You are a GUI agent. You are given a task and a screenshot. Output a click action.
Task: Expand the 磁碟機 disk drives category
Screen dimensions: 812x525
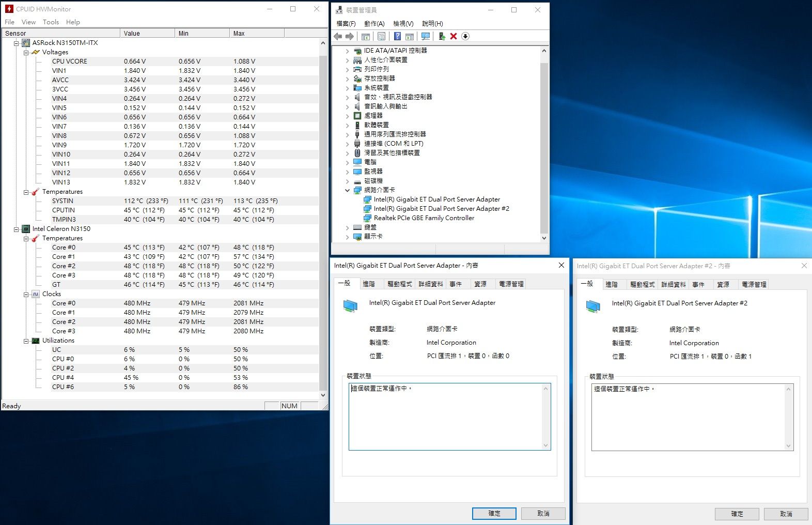pos(347,181)
